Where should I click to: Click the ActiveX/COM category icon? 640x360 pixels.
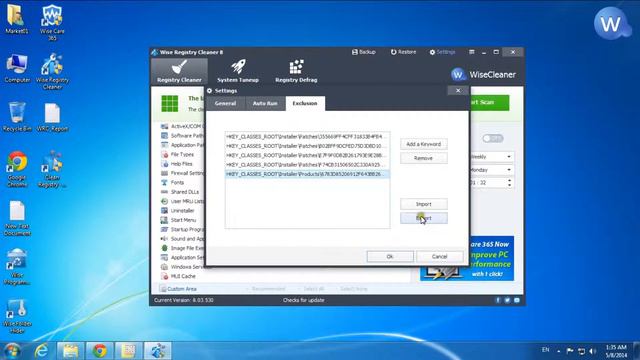pos(164,127)
